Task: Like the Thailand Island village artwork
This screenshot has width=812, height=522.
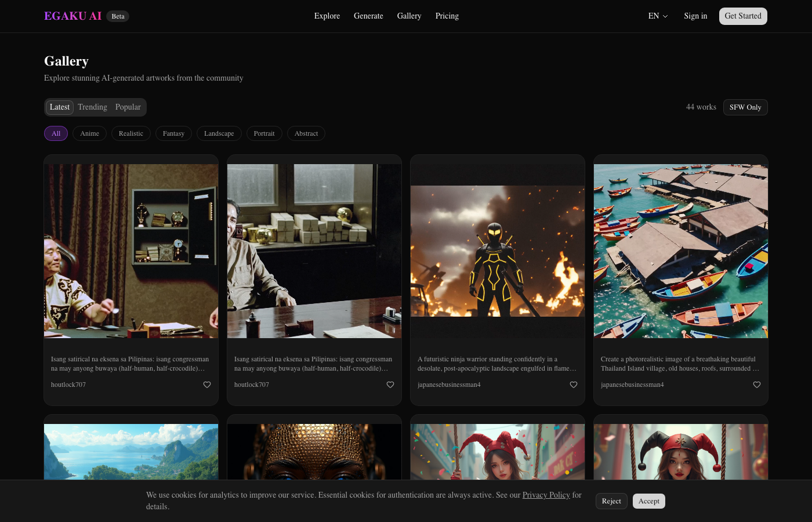Action: [757, 385]
